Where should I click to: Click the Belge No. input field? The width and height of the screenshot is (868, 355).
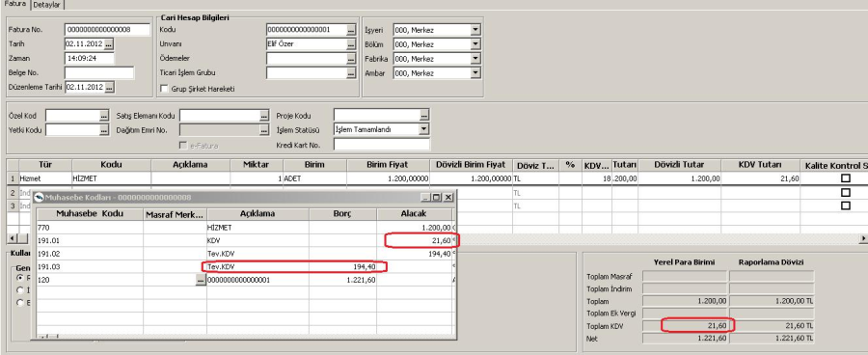[99, 72]
